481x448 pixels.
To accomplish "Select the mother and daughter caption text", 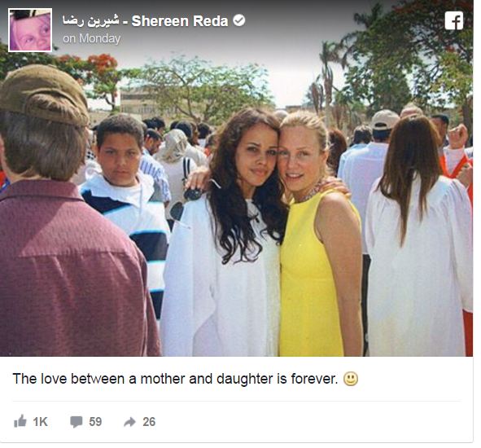I will [x=175, y=379].
